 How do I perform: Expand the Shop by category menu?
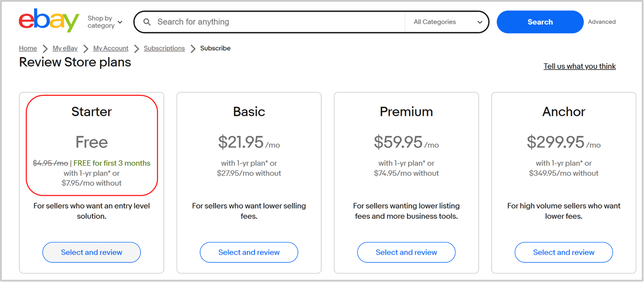[x=105, y=22]
